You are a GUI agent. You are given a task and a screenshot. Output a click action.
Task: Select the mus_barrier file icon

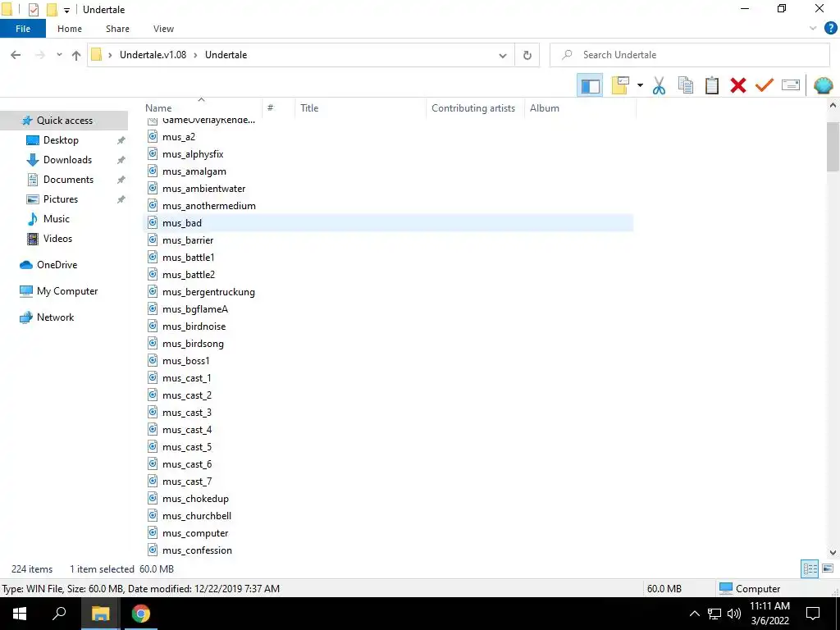(153, 240)
